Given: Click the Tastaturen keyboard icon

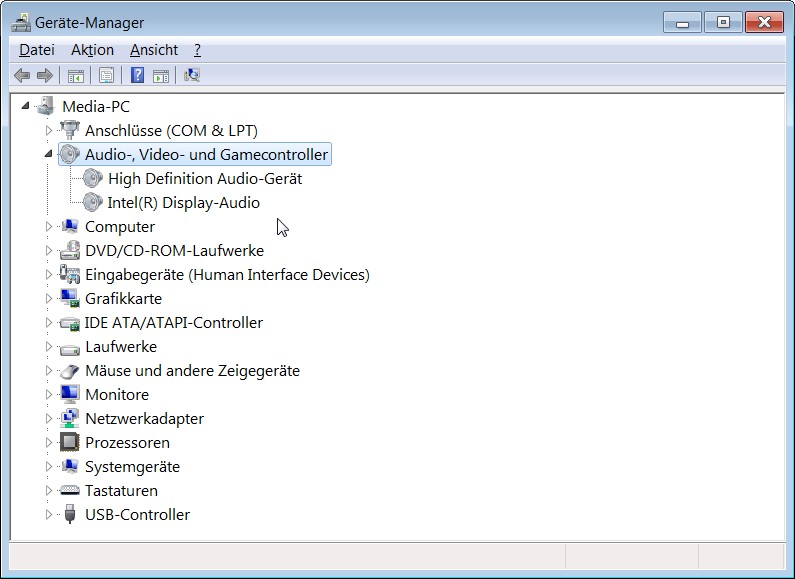Looking at the screenshot, I should pos(69,490).
